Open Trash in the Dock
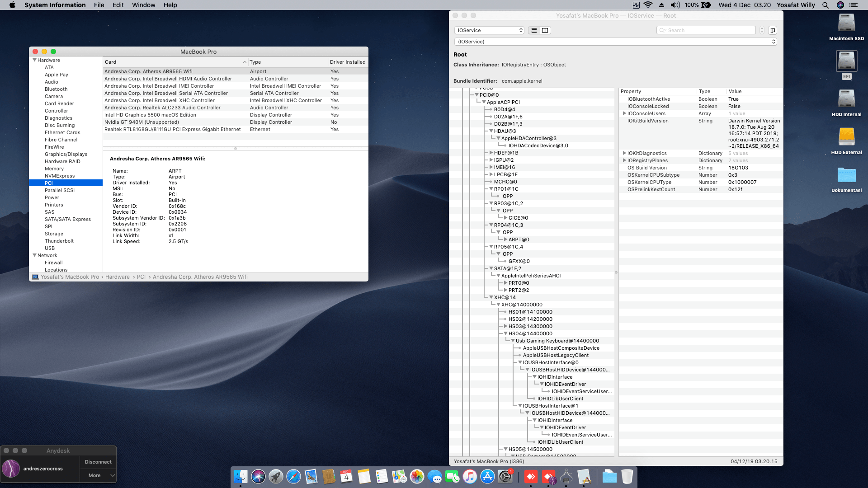This screenshot has width=868, height=488. [627, 476]
